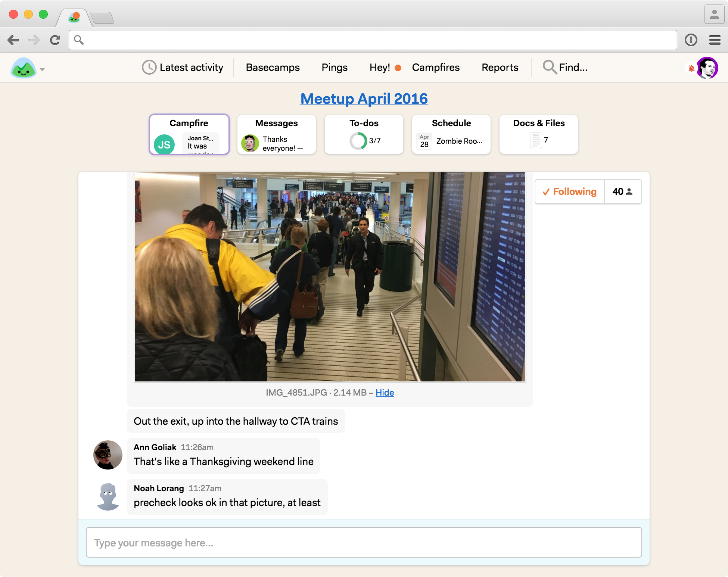This screenshot has height=577, width=728.
Task: Click the Find magnifier icon
Action: 550,67
